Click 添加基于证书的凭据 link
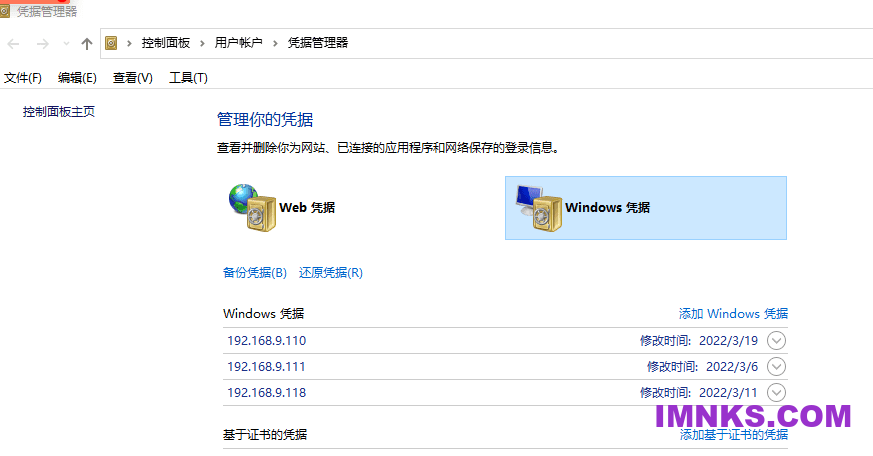Image resolution: width=873 pixels, height=456 pixels. [734, 435]
